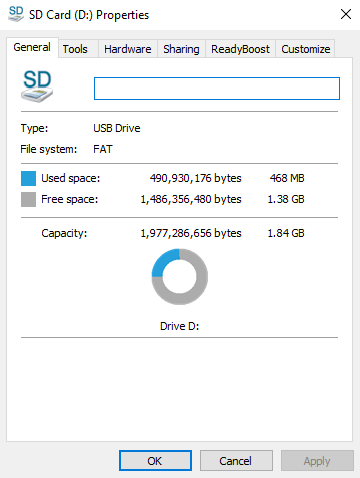This screenshot has width=360, height=478.
Task: Click the donut usage chart for Drive D:
Action: click(180, 277)
